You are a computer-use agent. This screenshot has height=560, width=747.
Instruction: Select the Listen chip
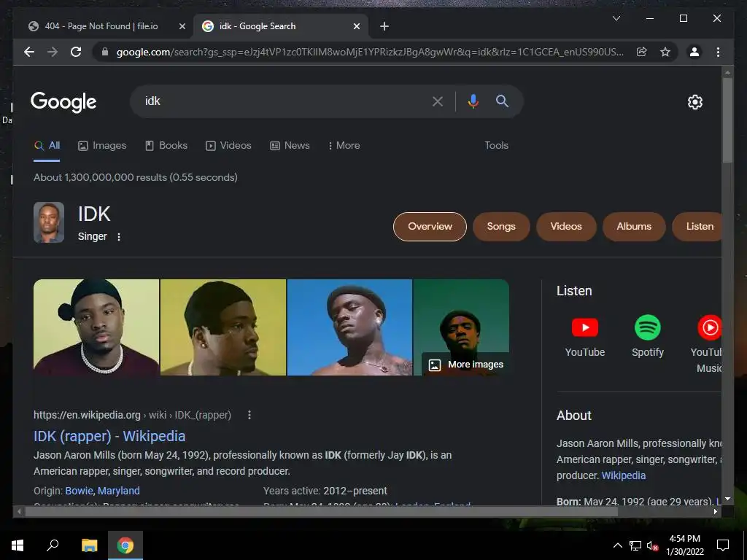(x=697, y=227)
